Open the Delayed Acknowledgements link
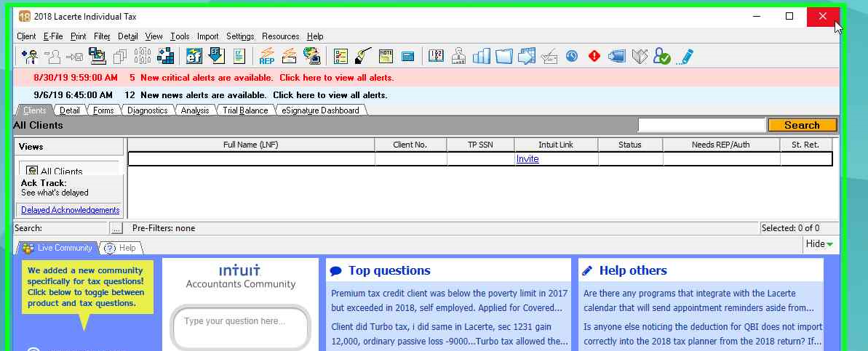Image resolution: width=868 pixels, height=351 pixels. (71, 210)
